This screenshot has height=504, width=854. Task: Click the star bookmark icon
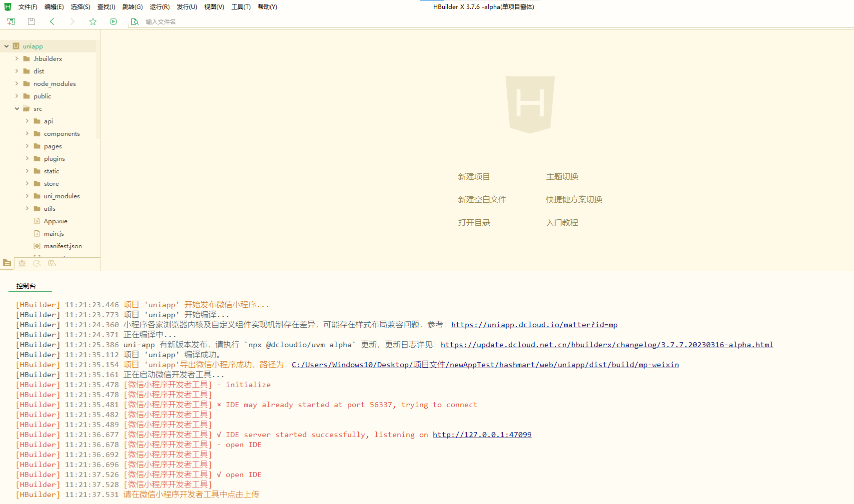(x=93, y=21)
